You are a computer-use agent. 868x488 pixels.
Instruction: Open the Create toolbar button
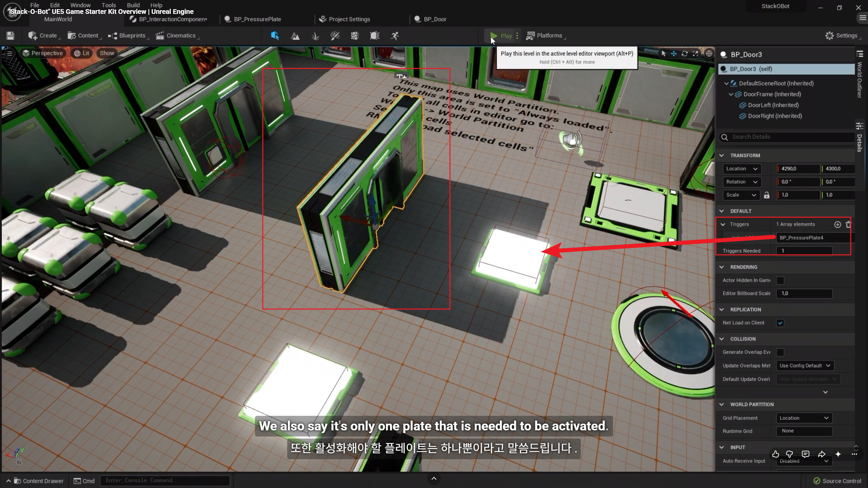click(43, 36)
